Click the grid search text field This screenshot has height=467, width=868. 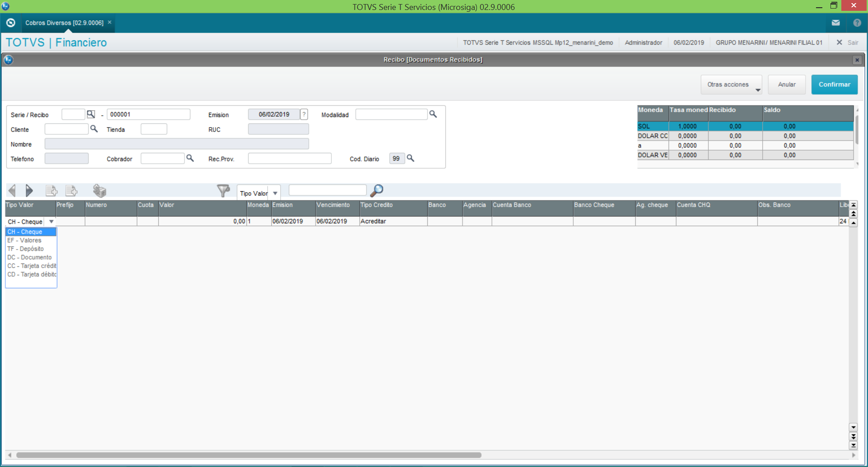coord(327,190)
